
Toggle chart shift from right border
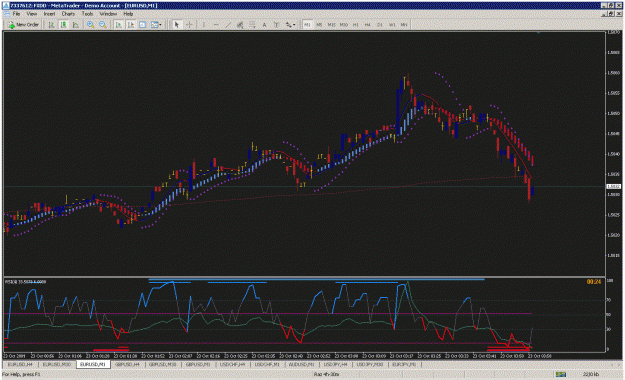130,25
